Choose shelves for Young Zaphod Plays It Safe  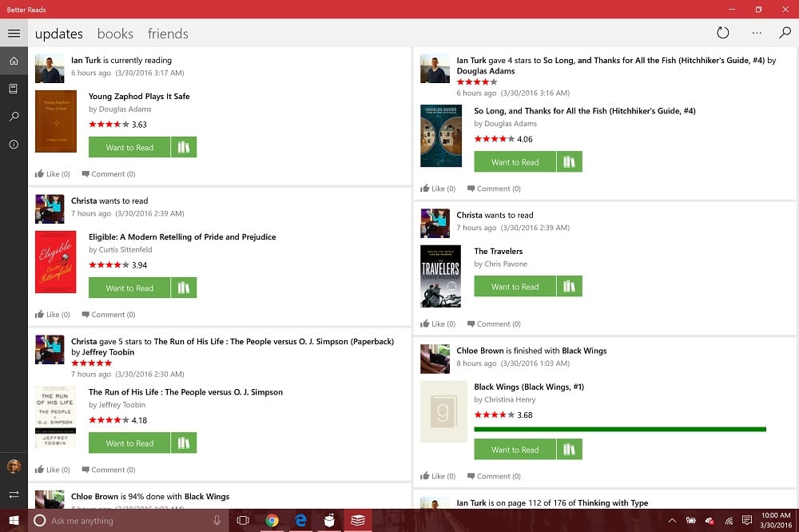(x=184, y=147)
